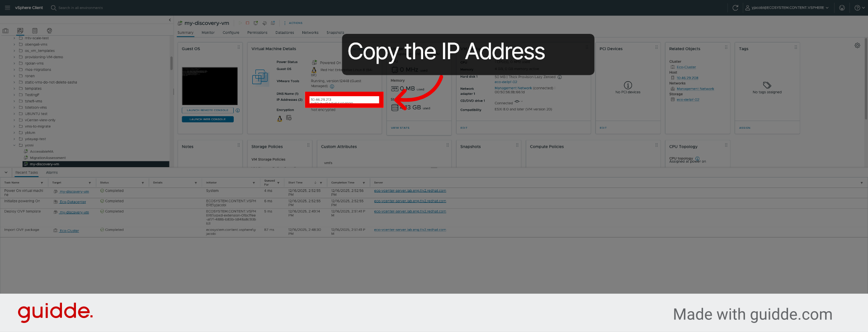Switch to the Networks tab
Screen dimensions: 868x332
click(x=310, y=33)
